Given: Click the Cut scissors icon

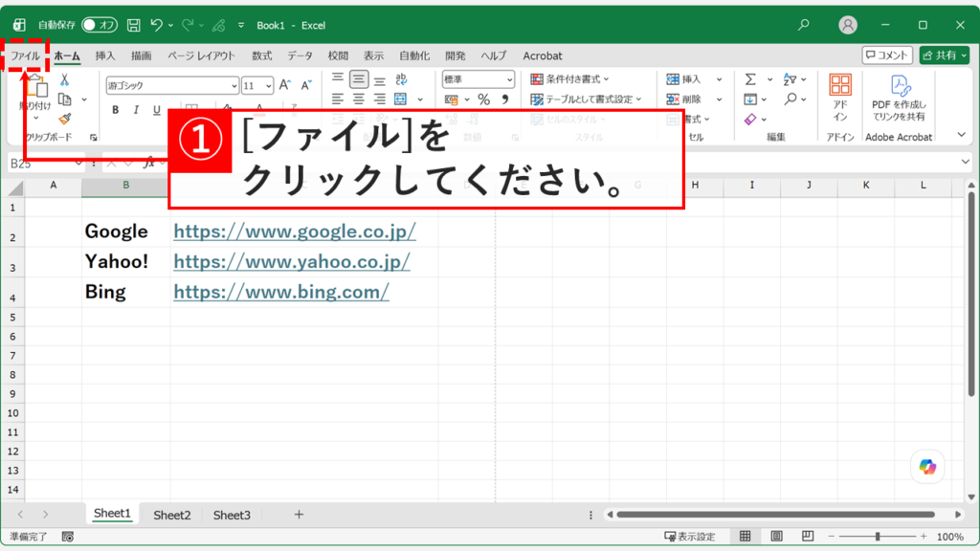Looking at the screenshot, I should (64, 79).
